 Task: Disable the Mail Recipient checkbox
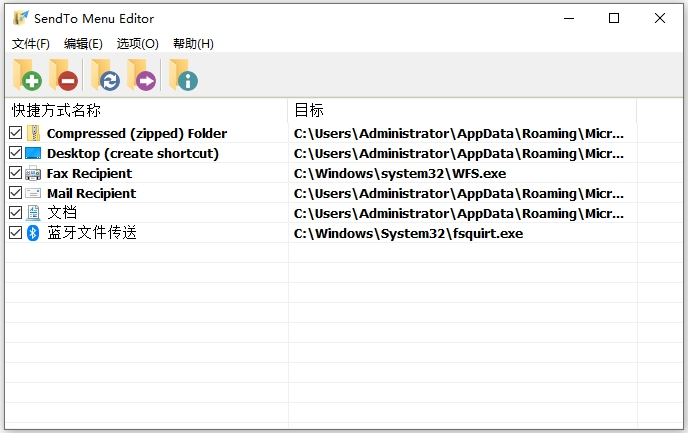(x=15, y=193)
